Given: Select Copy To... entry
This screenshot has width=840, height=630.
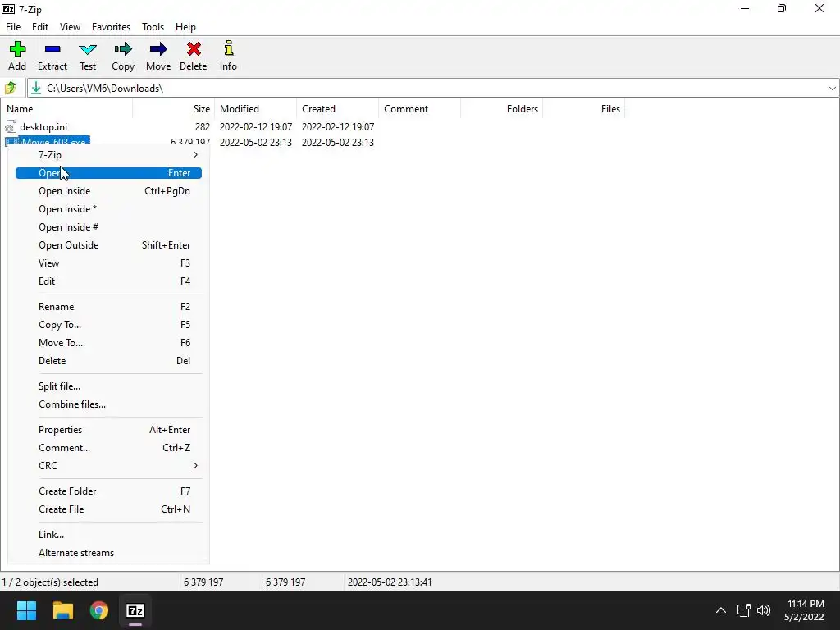Looking at the screenshot, I should pyautogui.click(x=109, y=325).
